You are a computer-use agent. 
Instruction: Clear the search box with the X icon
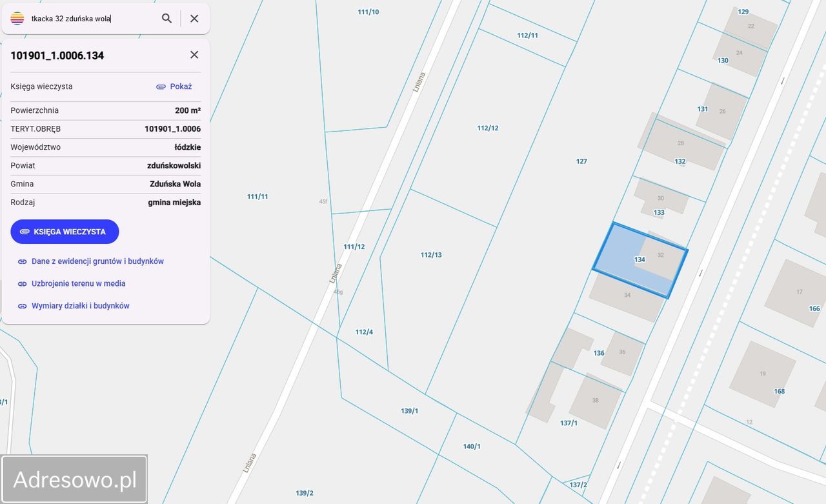[194, 19]
